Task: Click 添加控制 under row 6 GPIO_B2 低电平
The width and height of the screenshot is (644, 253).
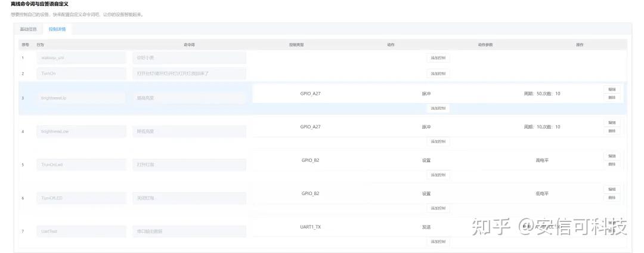Action: (x=438, y=208)
